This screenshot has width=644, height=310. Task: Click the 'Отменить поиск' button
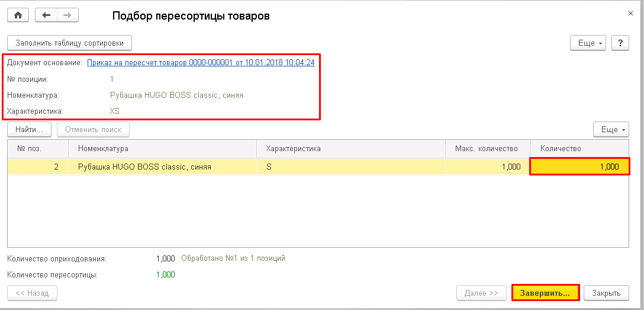[x=93, y=130]
